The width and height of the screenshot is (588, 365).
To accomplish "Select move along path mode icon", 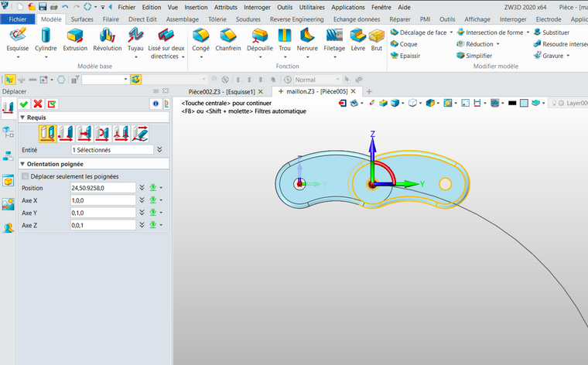I will pos(140,134).
